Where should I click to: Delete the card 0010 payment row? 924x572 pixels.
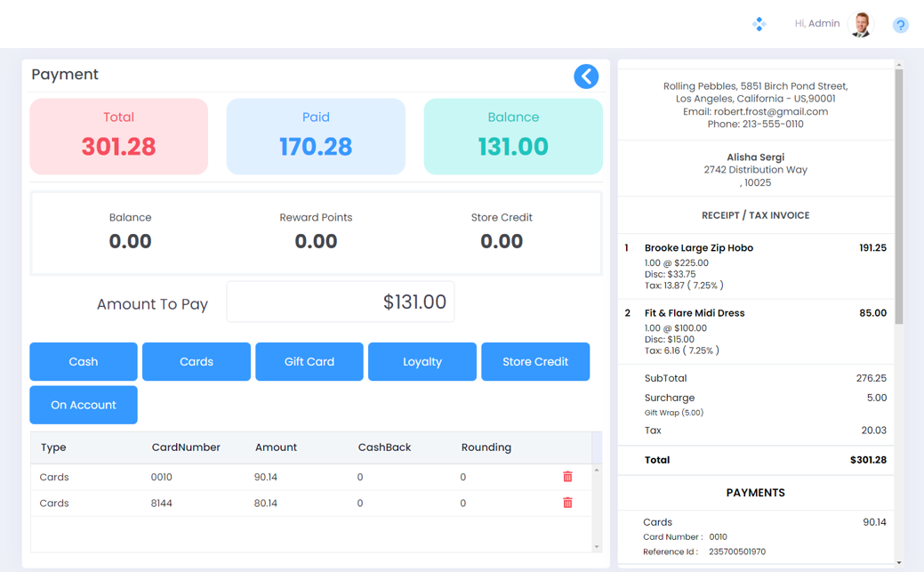pyautogui.click(x=567, y=477)
